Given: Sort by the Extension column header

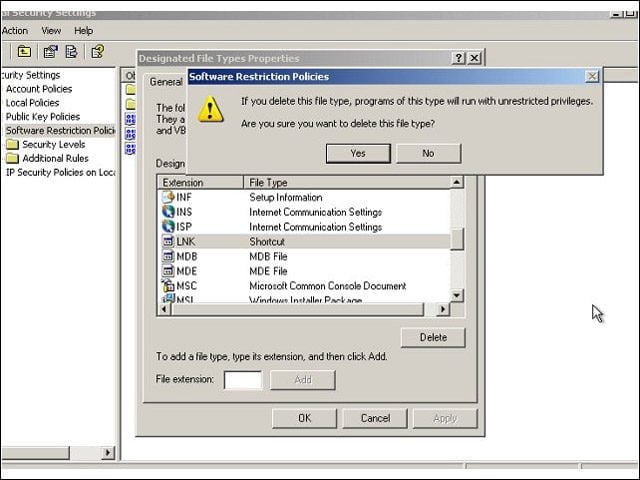Looking at the screenshot, I should pyautogui.click(x=200, y=182).
